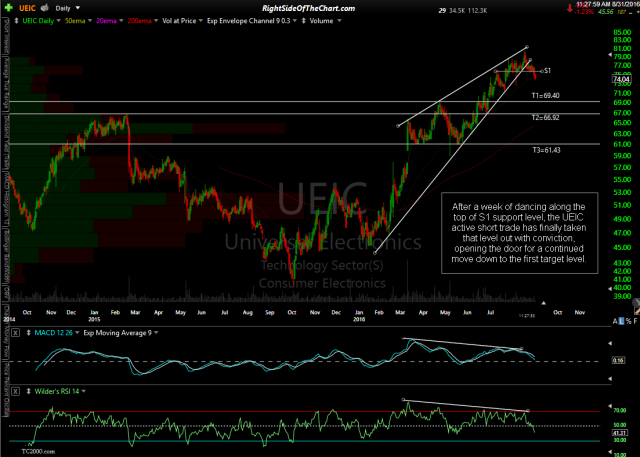Viewport: 640px width, 457px height.
Task: Click the move arrows before Volume
Action: point(304,20)
